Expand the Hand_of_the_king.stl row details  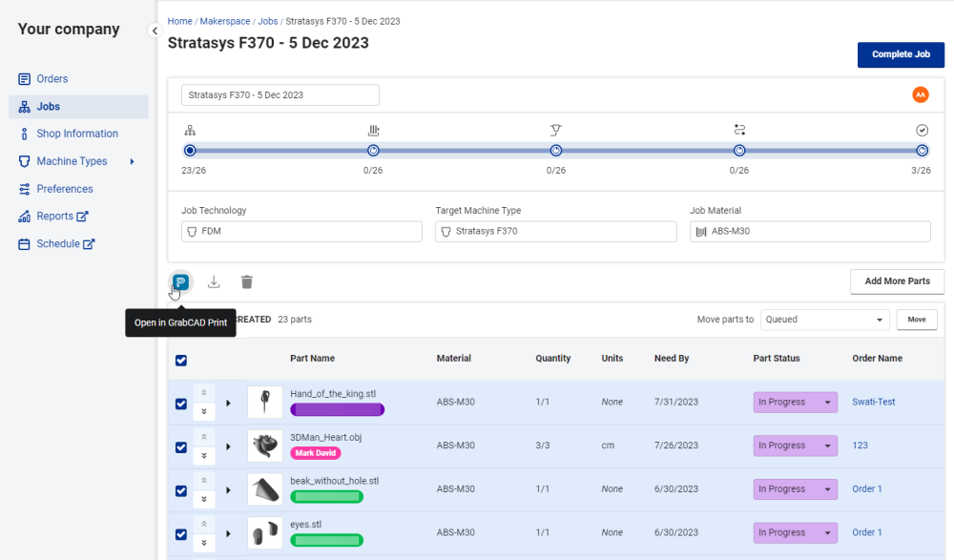[229, 403]
